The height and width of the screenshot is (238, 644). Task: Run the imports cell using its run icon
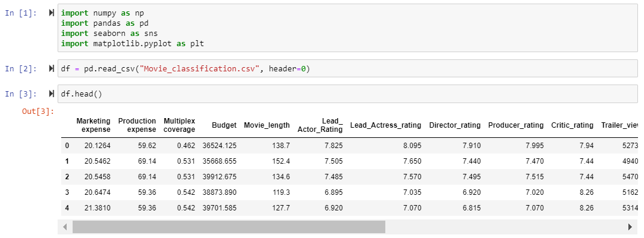(52, 13)
